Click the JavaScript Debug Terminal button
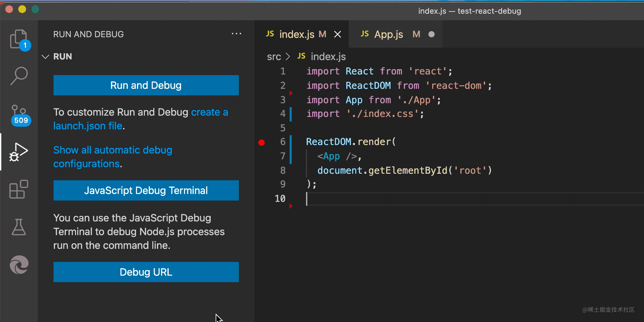The width and height of the screenshot is (644, 322). tap(146, 190)
